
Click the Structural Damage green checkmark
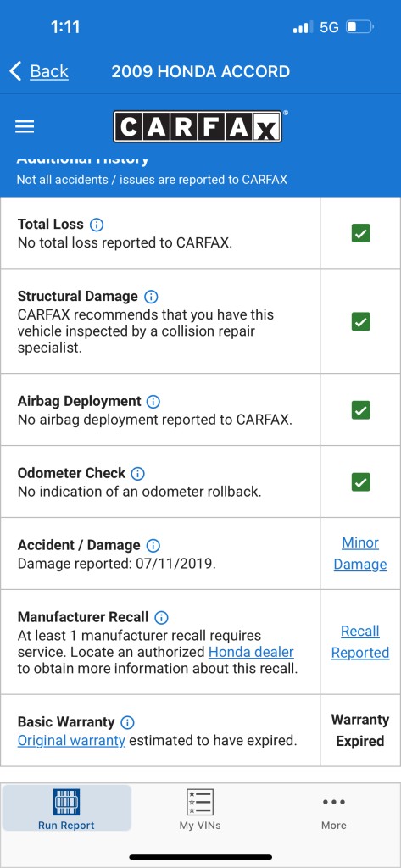point(360,321)
